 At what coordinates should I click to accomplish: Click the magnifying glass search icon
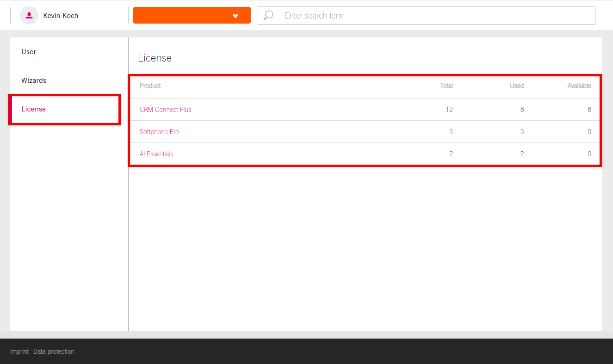pos(268,15)
